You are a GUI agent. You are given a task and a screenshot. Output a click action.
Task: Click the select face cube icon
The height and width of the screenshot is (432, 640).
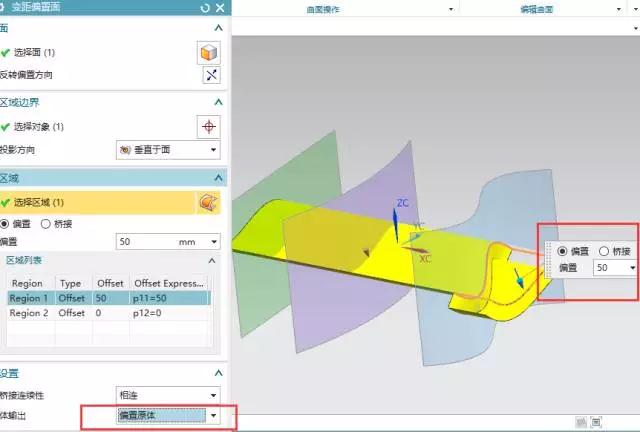click(210, 52)
